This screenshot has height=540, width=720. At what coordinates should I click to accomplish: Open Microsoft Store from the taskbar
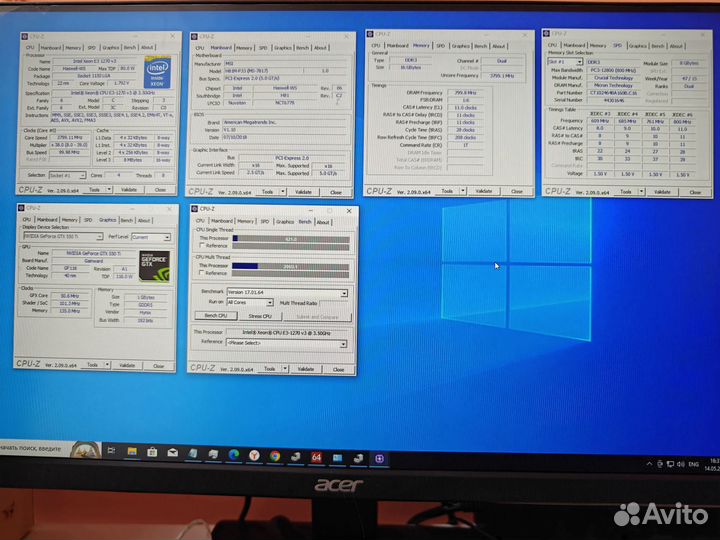[x=152, y=452]
